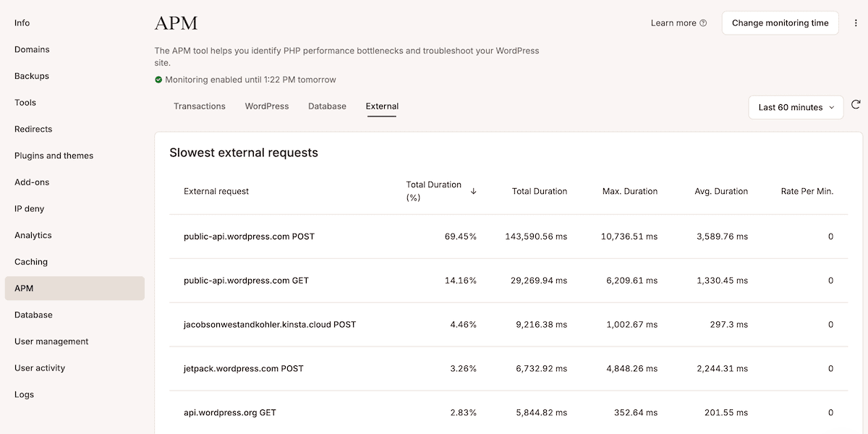Viewport: 868px width, 434px height.
Task: Open the Last 60 minutes dropdown
Action: (x=796, y=106)
